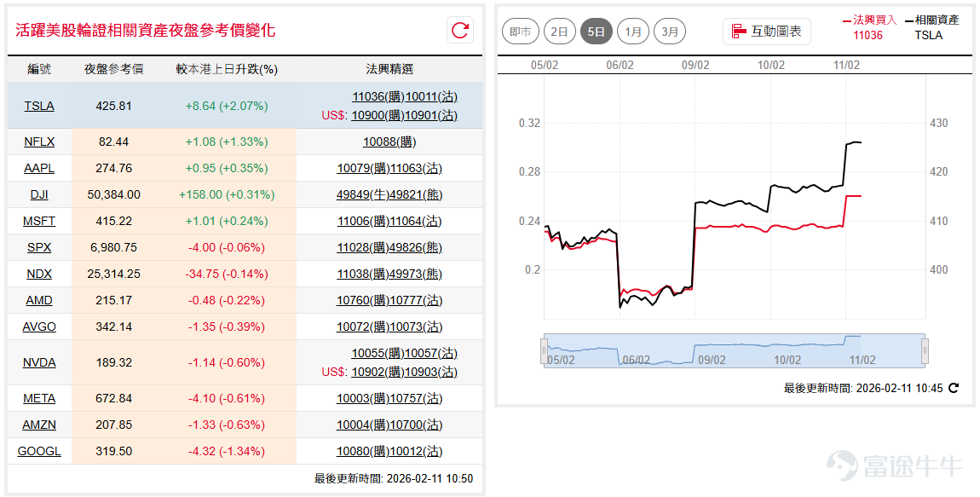The width and height of the screenshot is (980, 497).
Task: Refresh chart using icon beside update time
Action: [953, 388]
